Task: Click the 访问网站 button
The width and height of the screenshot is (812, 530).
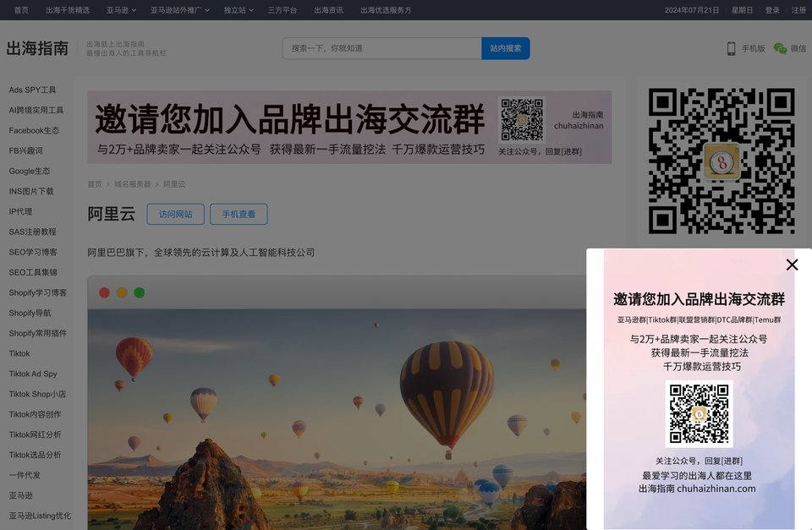Action: (x=176, y=214)
